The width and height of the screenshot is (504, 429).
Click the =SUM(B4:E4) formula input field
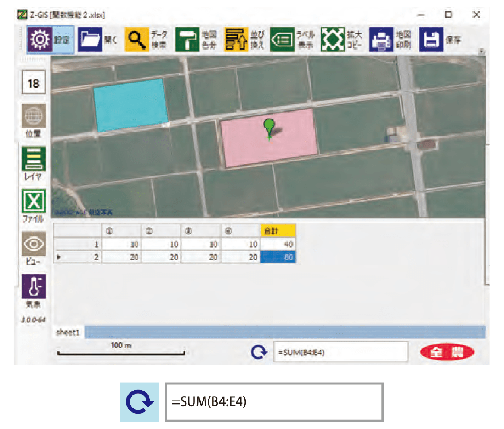[x=340, y=352]
